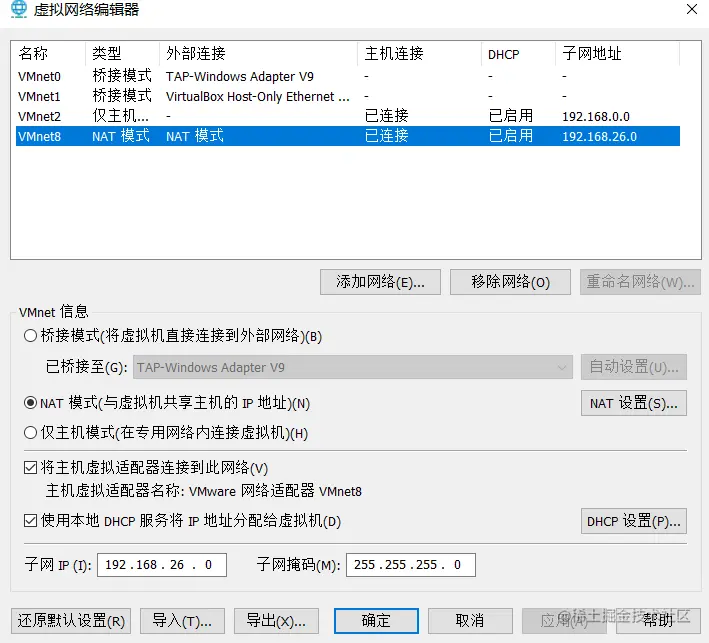Select the VMnet1 network row

348,96
